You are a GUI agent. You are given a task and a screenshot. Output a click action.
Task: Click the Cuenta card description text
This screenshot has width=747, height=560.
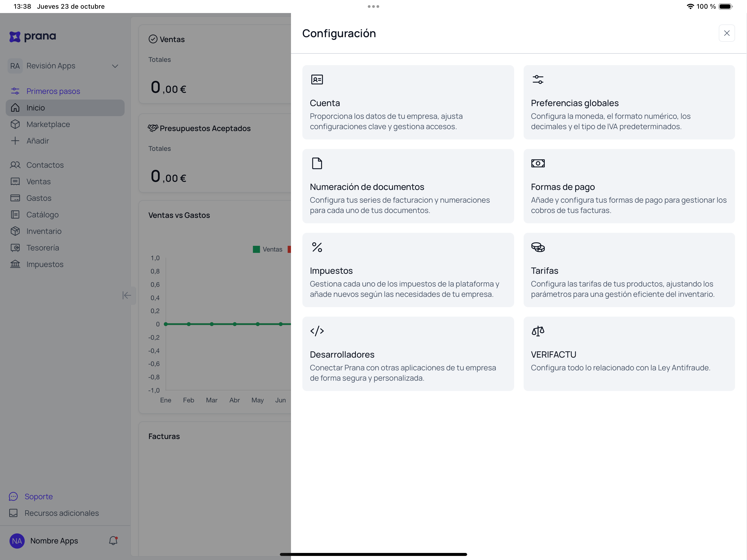pyautogui.click(x=386, y=121)
